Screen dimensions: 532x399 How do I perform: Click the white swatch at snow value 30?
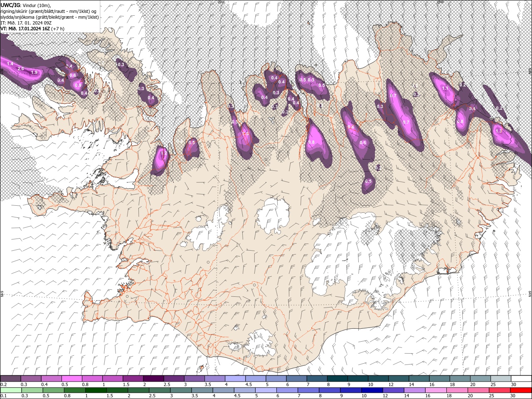pyautogui.click(x=521, y=379)
